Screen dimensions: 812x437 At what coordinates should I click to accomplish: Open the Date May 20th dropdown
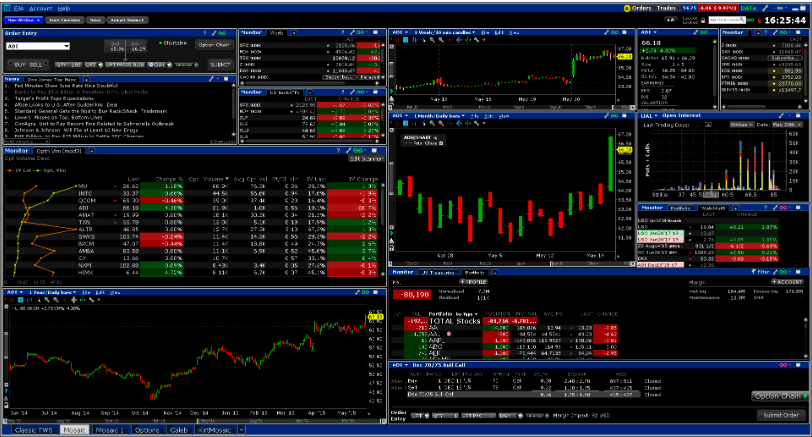(x=787, y=125)
